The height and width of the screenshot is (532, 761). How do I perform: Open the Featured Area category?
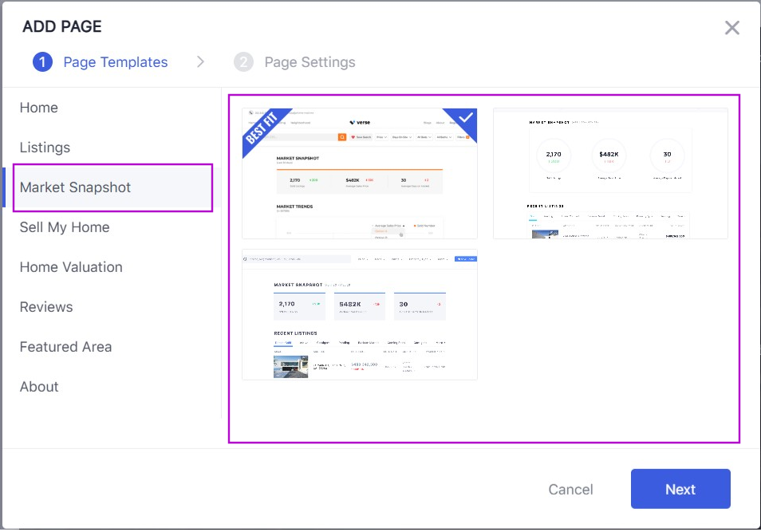click(65, 347)
